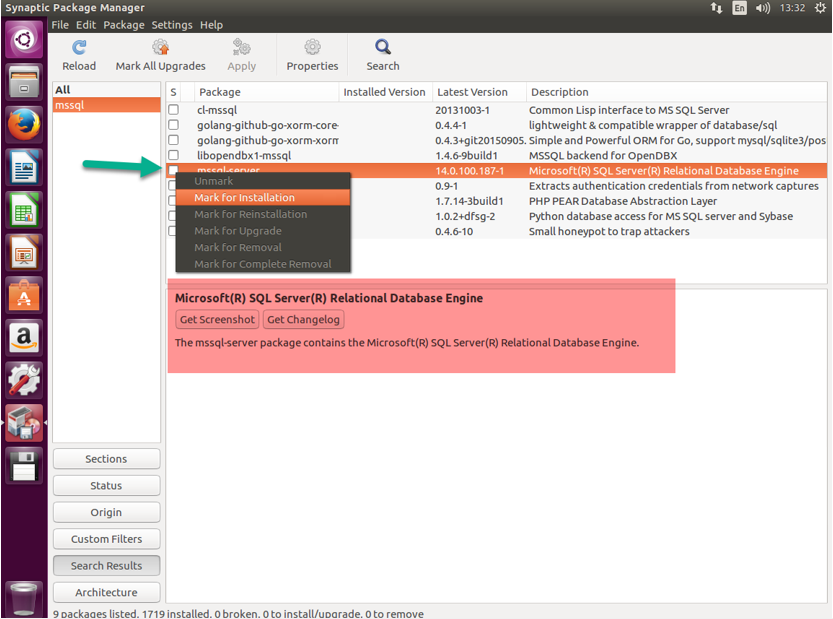Open LibreOffice Writer from the launcher
Viewport: 833px width, 619px height.
[24, 167]
